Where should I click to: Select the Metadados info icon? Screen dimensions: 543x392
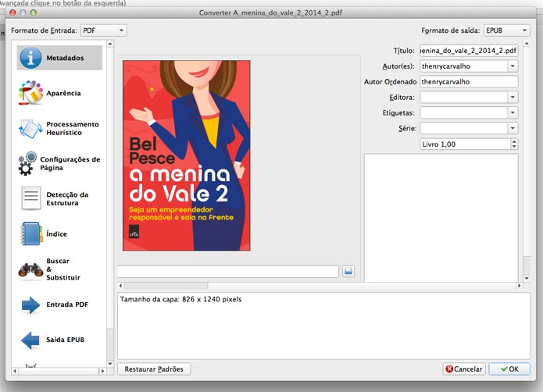tap(30, 58)
